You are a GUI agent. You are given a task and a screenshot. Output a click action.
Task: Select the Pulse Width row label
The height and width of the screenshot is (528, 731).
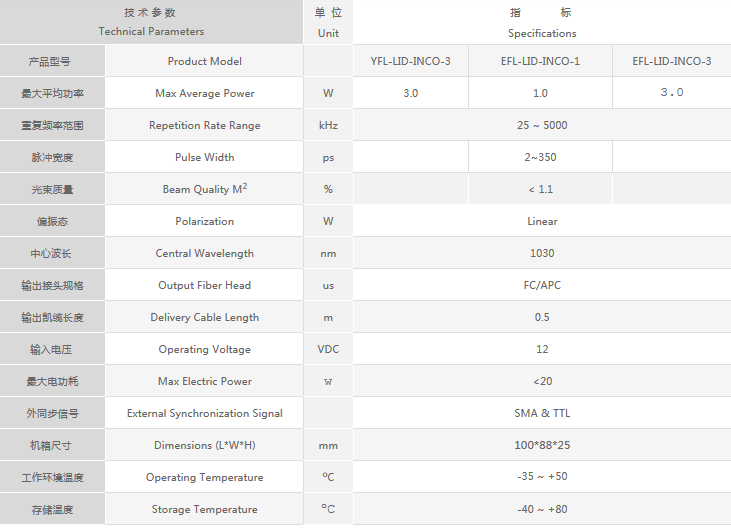click(x=204, y=157)
